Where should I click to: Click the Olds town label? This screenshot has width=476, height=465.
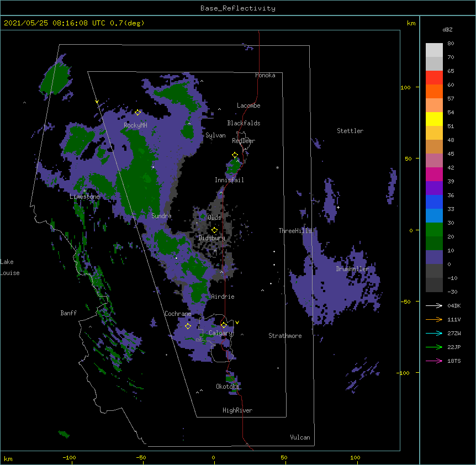click(x=214, y=218)
